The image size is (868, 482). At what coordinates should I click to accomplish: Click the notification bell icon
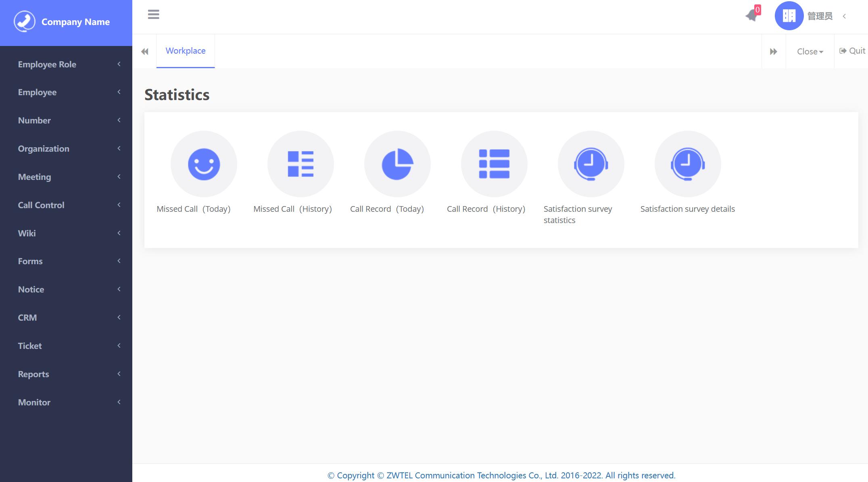[x=751, y=16]
